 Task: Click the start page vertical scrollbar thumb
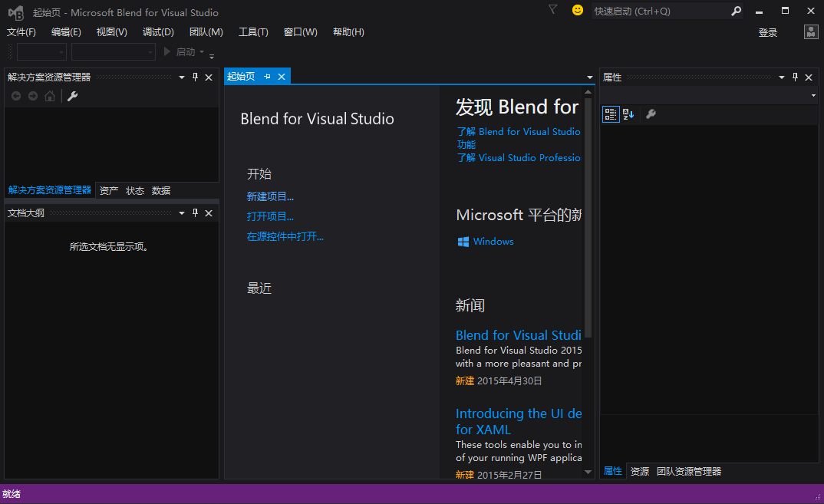588,217
